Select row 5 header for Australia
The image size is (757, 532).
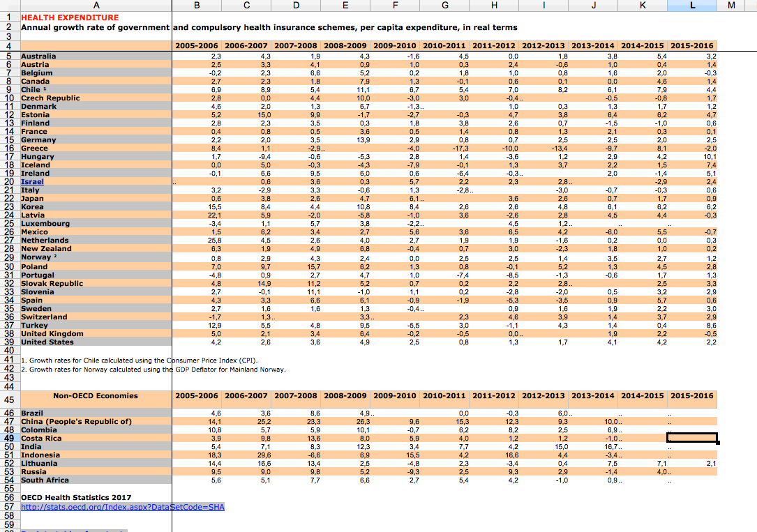(x=9, y=56)
